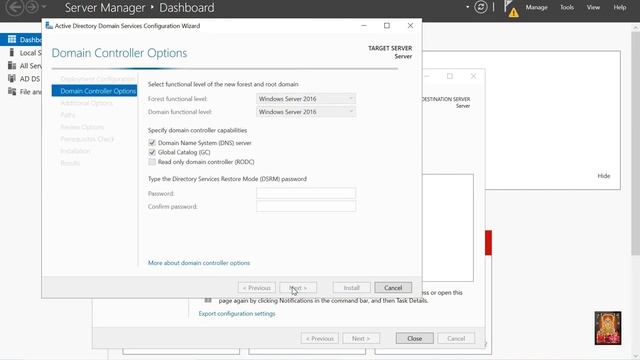Open the Domain functional level dropdown
This screenshot has width=640, height=360.
click(x=306, y=112)
